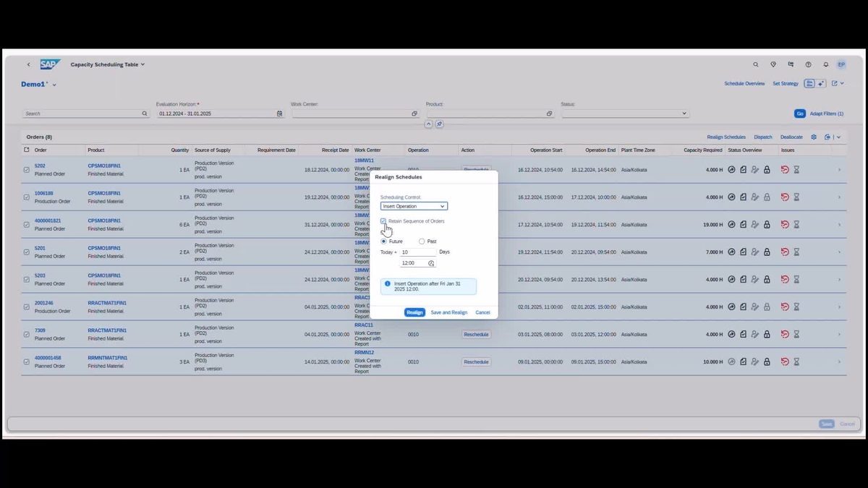Viewport: 868px width, 488px height.
Task: Expand the Demo1 variant chevron
Action: [54, 84]
